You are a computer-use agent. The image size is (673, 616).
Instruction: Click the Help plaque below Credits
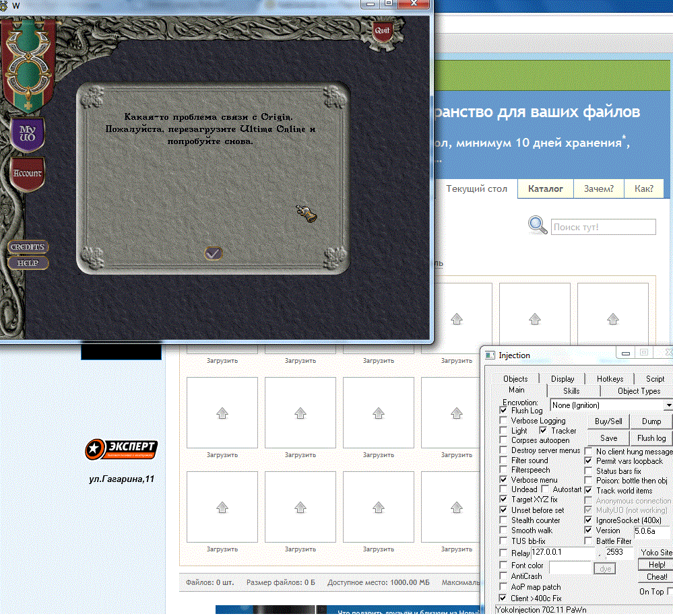28,263
